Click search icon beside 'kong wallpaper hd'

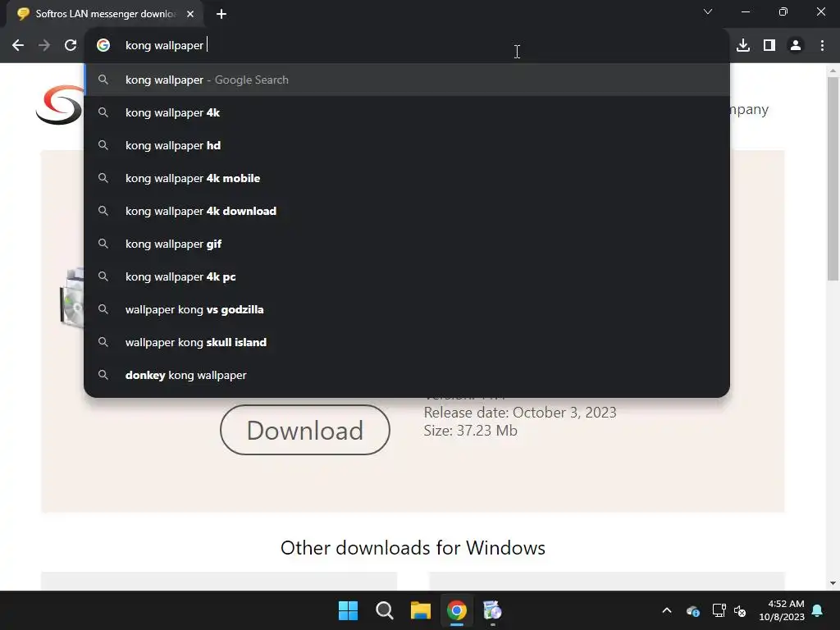click(103, 145)
